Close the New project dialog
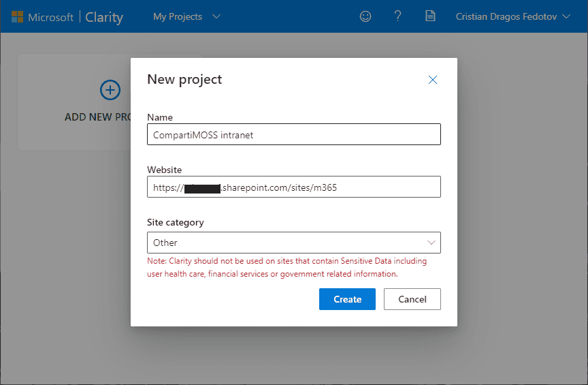The image size is (588, 385). click(x=433, y=80)
